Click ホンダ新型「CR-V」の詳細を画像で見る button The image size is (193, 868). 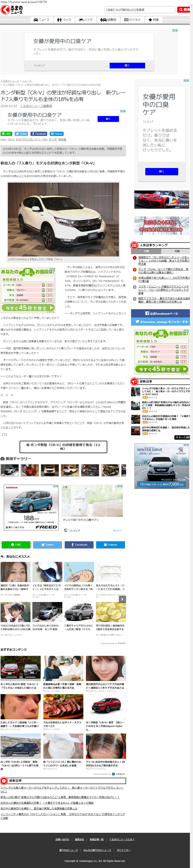click(x=63, y=446)
